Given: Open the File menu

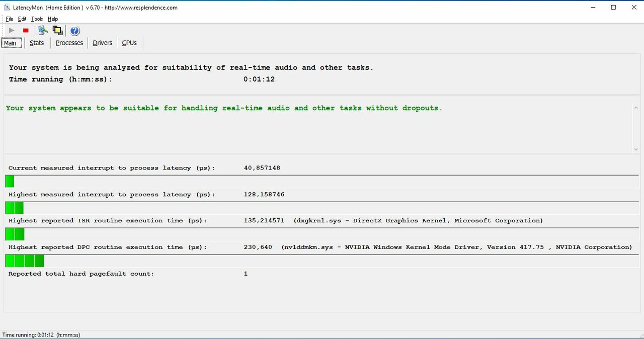Looking at the screenshot, I should tap(10, 19).
